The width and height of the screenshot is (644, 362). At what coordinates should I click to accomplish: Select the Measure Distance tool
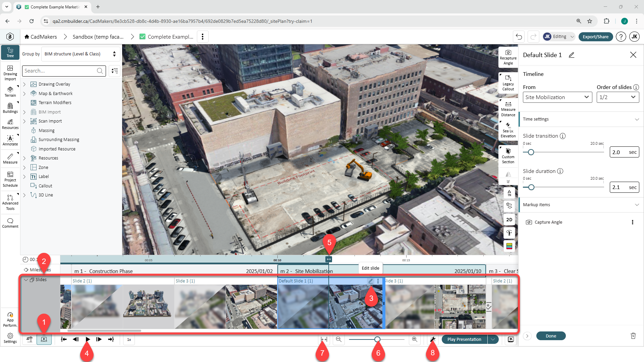point(508,109)
